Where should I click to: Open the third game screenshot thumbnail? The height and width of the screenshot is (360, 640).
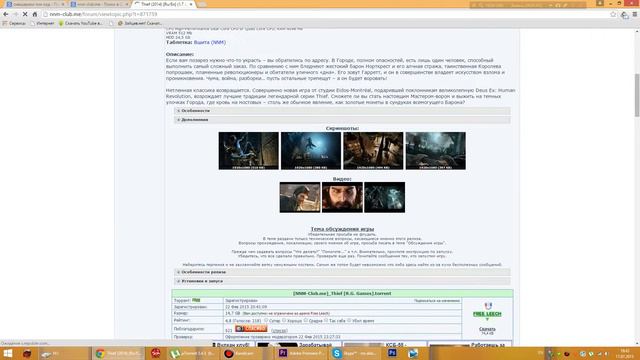(x=373, y=151)
